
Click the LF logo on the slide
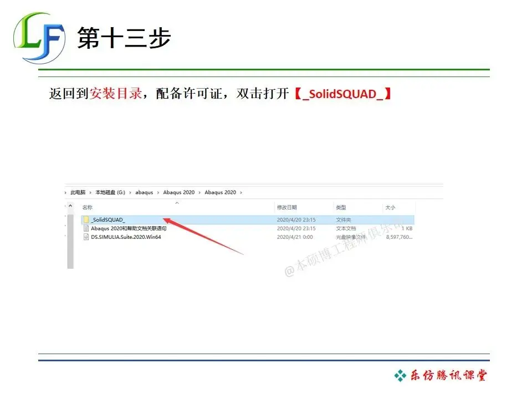pyautogui.click(x=39, y=38)
